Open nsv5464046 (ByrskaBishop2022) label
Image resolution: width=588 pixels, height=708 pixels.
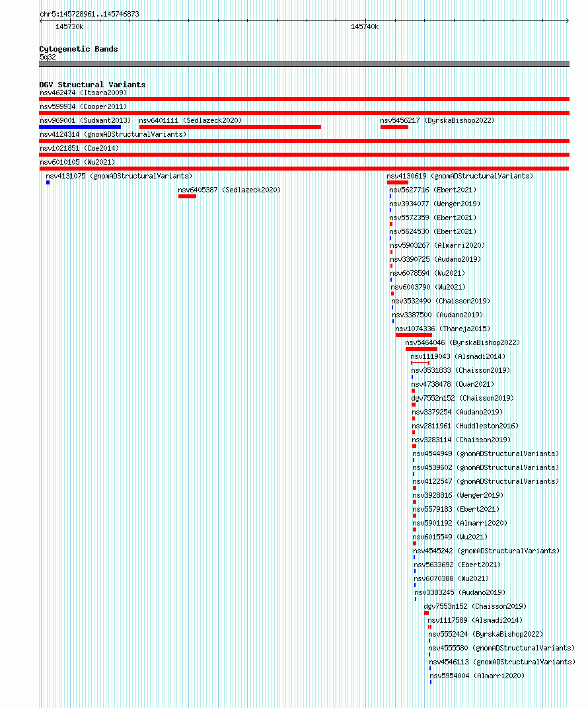(x=462, y=342)
